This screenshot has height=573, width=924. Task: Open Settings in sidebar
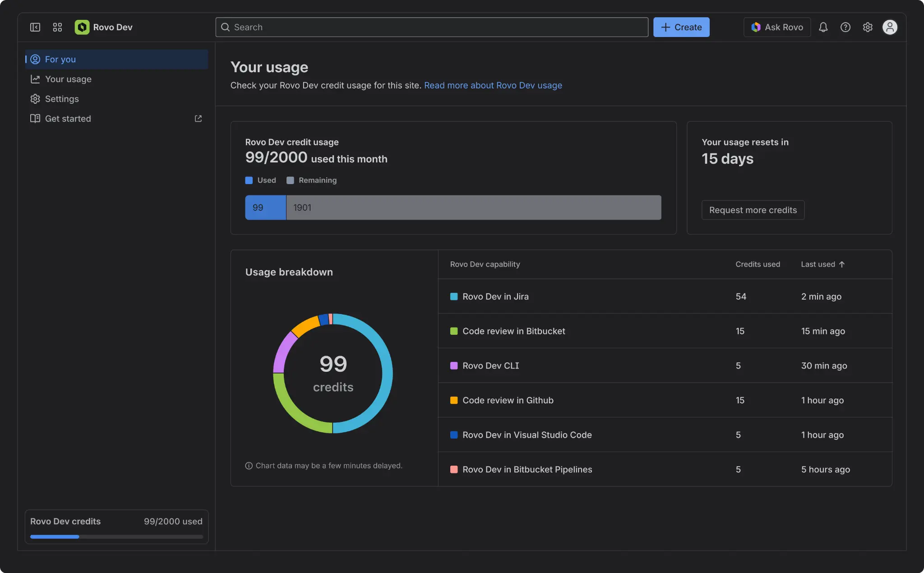point(62,99)
